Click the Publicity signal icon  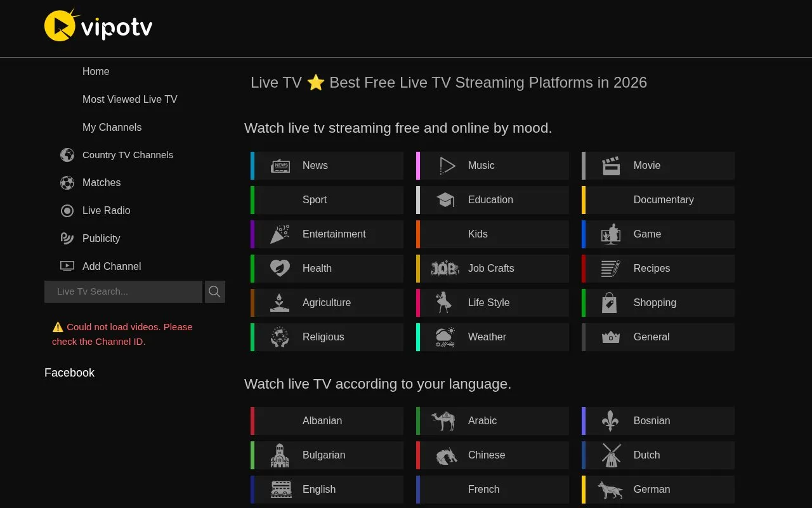pos(67,238)
